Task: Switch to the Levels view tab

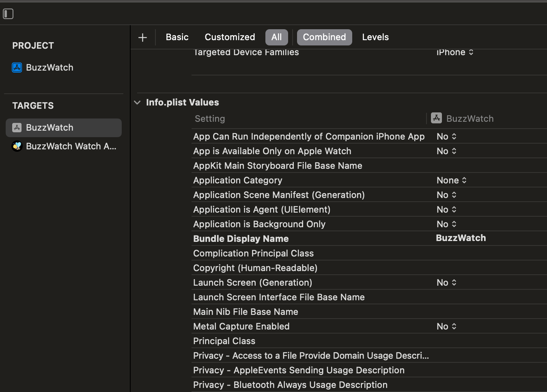Action: tap(375, 37)
